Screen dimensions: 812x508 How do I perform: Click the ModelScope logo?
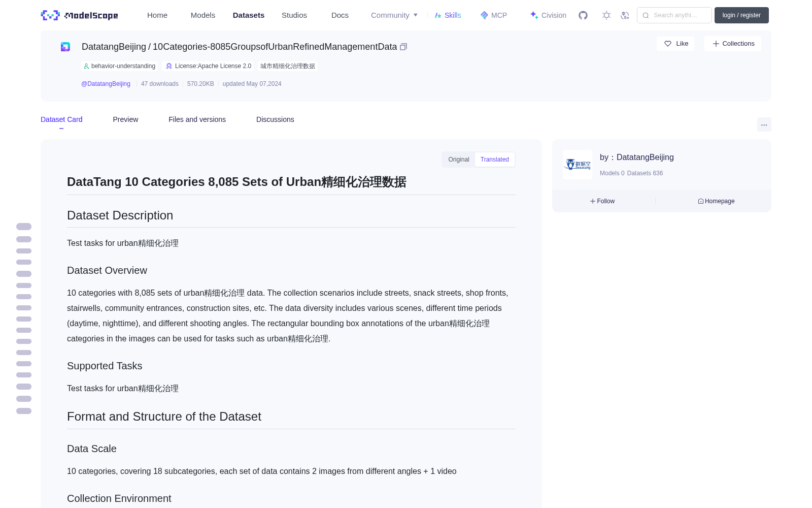pos(79,15)
